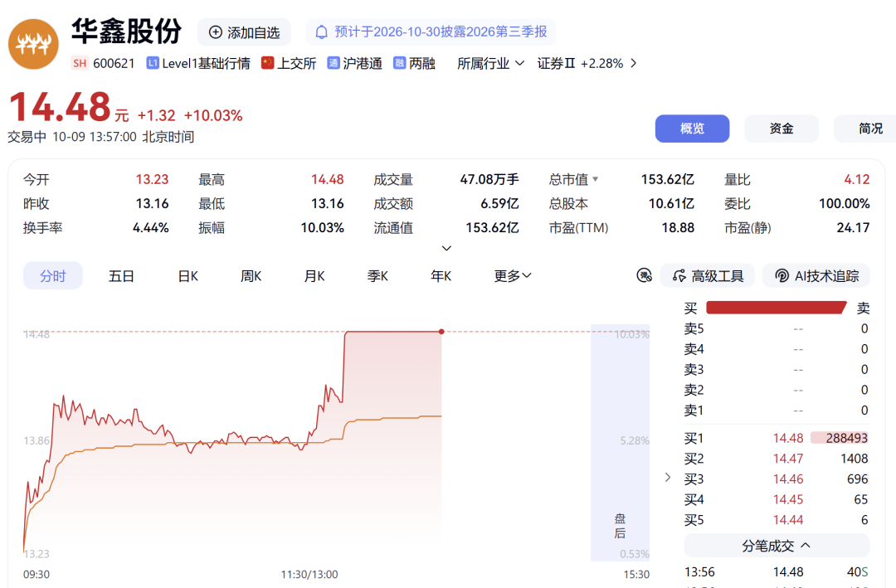896x588 pixels.
Task: Select the 季K chart tab
Action: tap(377, 276)
